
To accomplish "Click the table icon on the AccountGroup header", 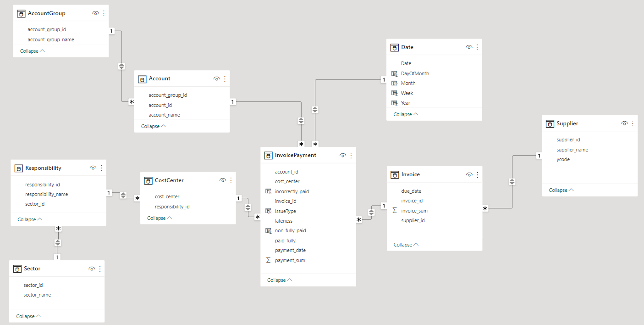I will click(21, 13).
